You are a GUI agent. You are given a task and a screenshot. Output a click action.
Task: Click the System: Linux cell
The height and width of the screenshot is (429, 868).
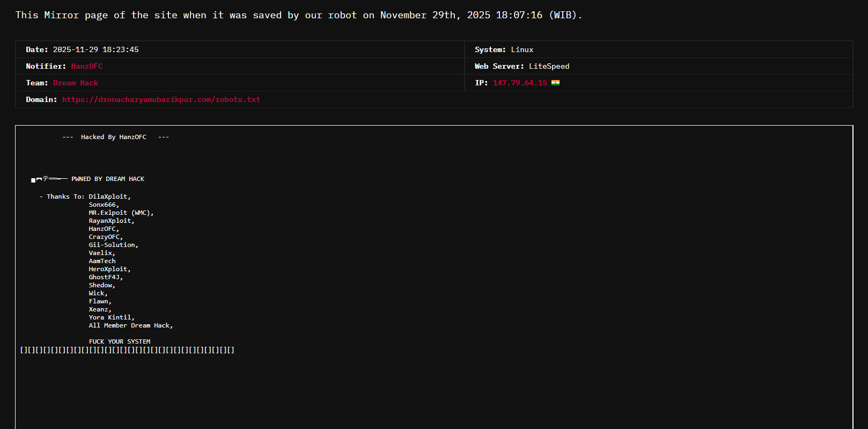pyautogui.click(x=504, y=49)
